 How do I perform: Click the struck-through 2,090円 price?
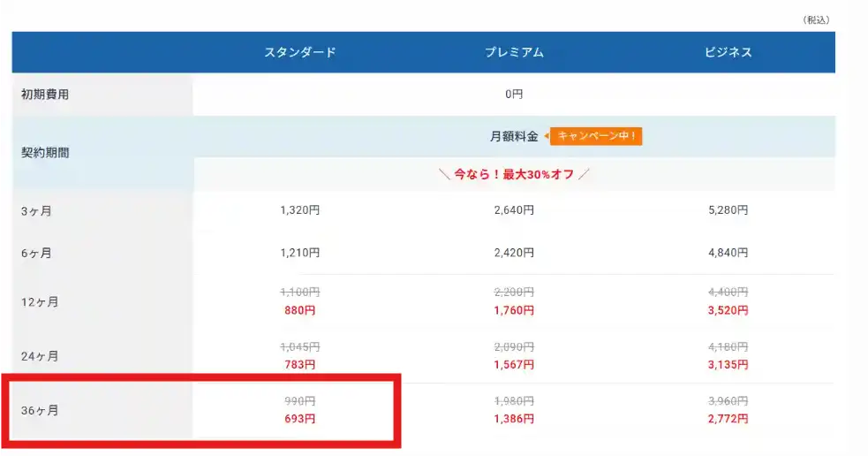click(x=514, y=346)
